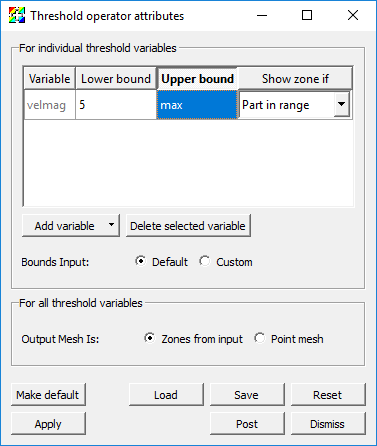Delete the selected variable
The height and width of the screenshot is (446, 377).
click(188, 226)
